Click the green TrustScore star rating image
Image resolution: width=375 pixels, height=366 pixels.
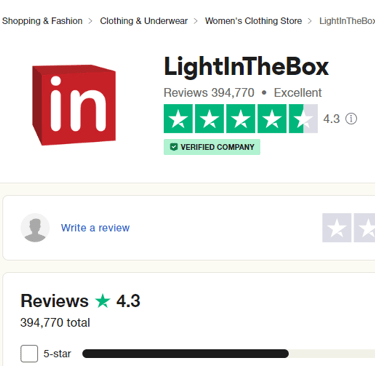[241, 119]
